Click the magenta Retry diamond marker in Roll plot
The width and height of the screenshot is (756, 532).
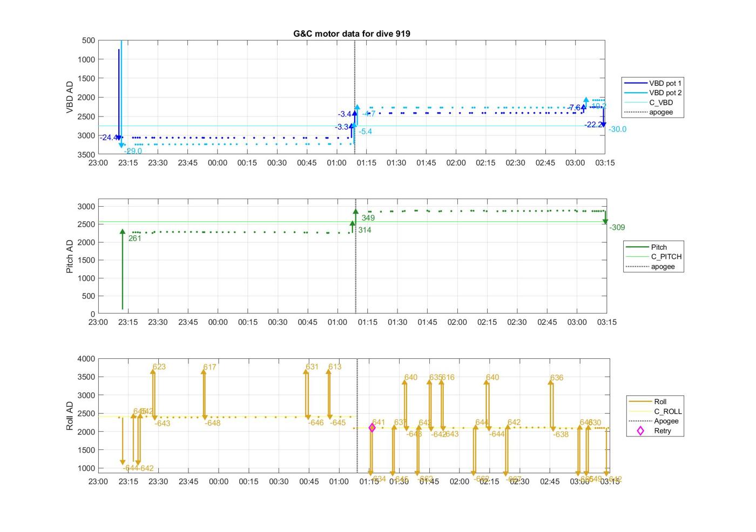(x=372, y=428)
